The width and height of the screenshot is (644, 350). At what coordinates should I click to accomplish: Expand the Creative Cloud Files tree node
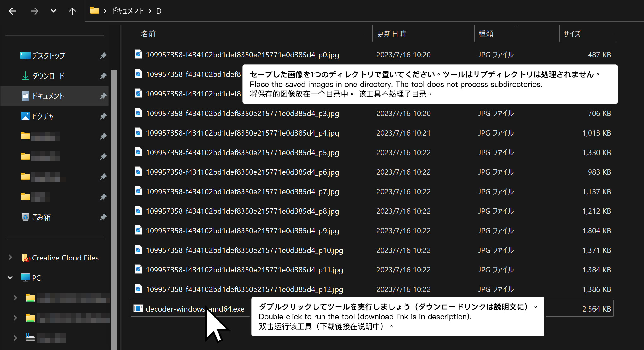coord(10,257)
